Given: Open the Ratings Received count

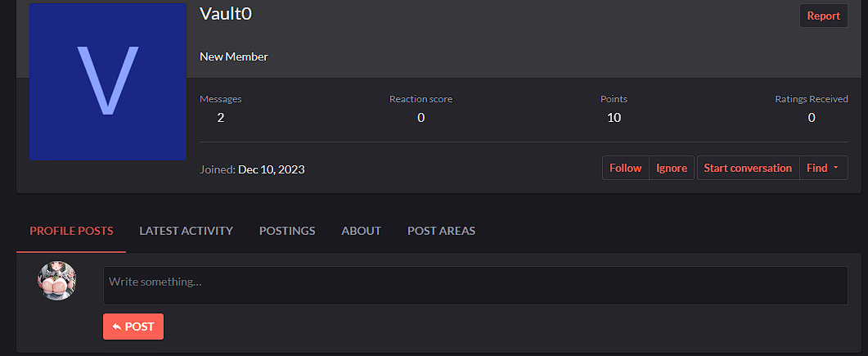Looking at the screenshot, I should (812, 117).
